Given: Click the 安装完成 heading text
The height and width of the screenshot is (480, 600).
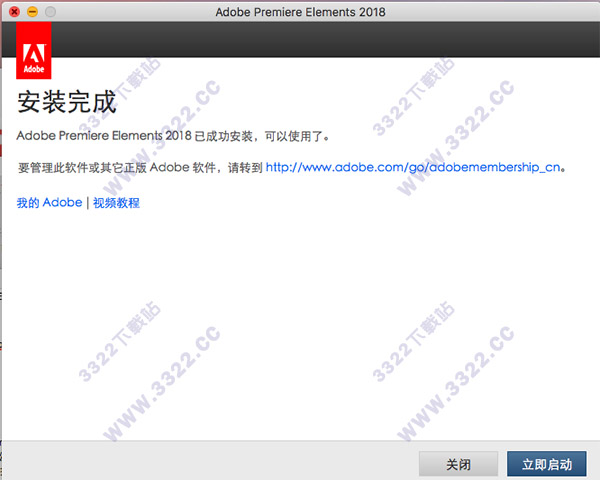Looking at the screenshot, I should coord(67,102).
